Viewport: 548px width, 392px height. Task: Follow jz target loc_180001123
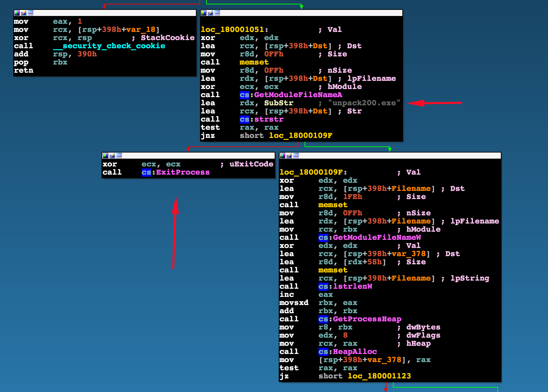380,376
